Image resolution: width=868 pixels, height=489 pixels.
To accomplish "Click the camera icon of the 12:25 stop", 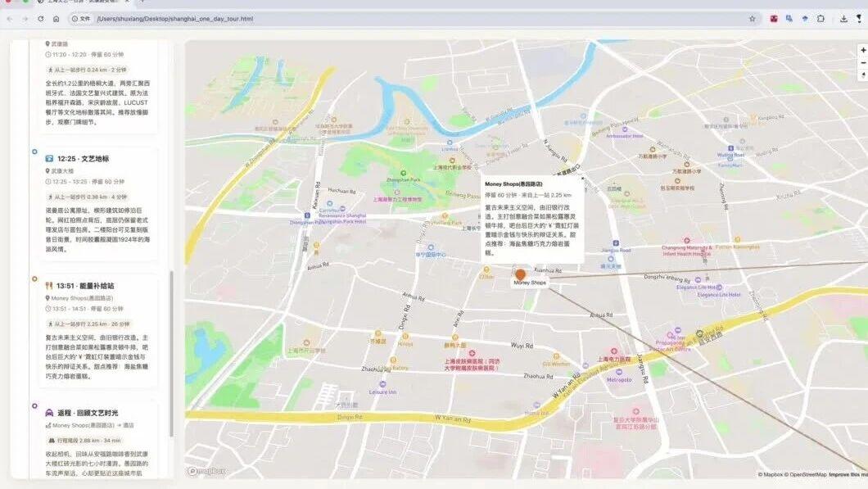I will coord(49,159).
